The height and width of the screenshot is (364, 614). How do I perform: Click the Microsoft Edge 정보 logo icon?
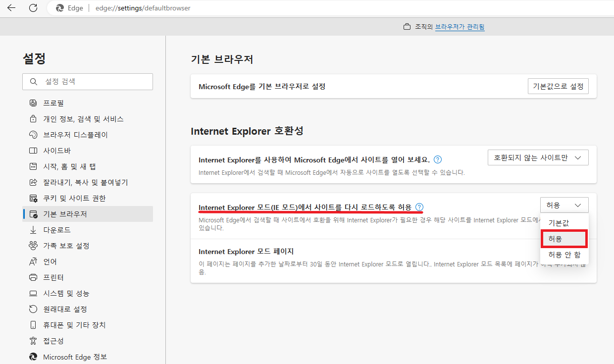[x=33, y=357]
